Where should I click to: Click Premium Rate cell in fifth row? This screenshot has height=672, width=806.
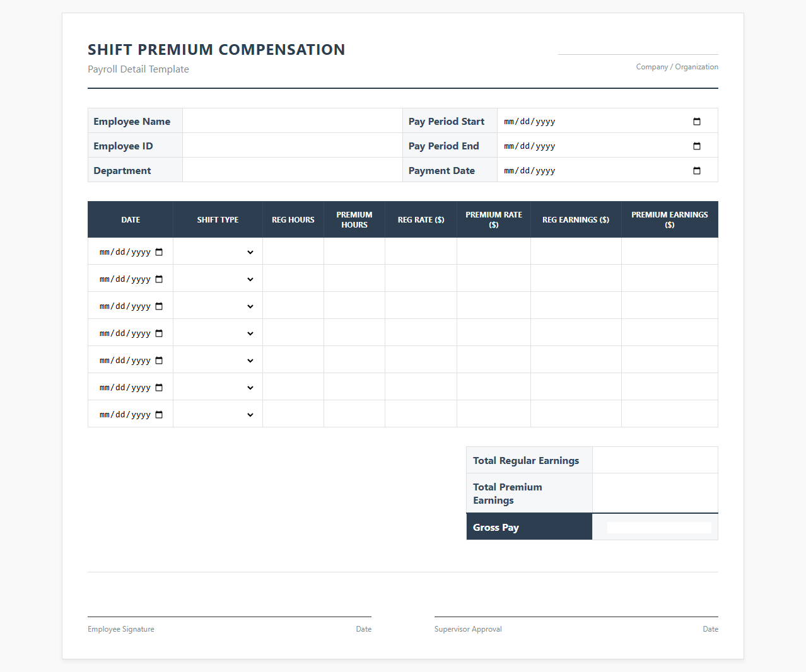pos(494,360)
